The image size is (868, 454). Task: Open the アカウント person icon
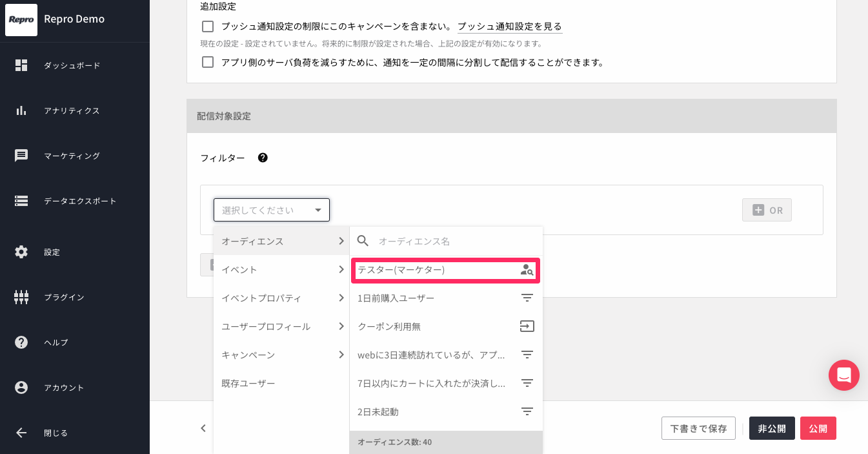(21, 387)
